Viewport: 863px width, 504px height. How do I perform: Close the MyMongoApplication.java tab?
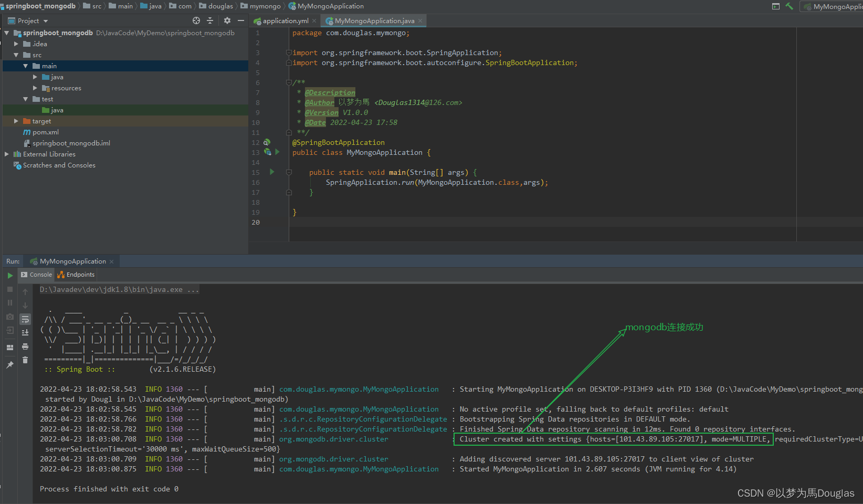click(420, 21)
